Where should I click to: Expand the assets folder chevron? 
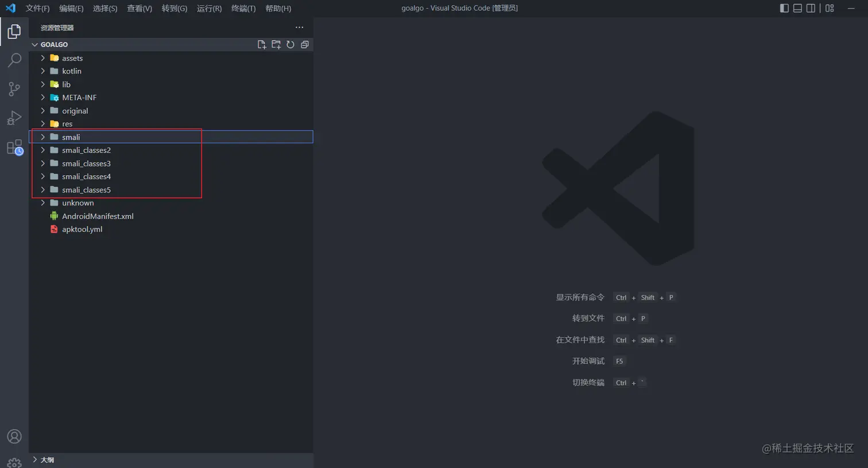tap(42, 58)
